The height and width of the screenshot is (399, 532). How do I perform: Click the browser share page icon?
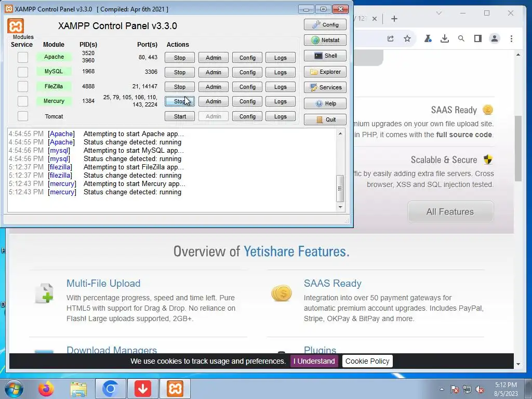pyautogui.click(x=391, y=38)
